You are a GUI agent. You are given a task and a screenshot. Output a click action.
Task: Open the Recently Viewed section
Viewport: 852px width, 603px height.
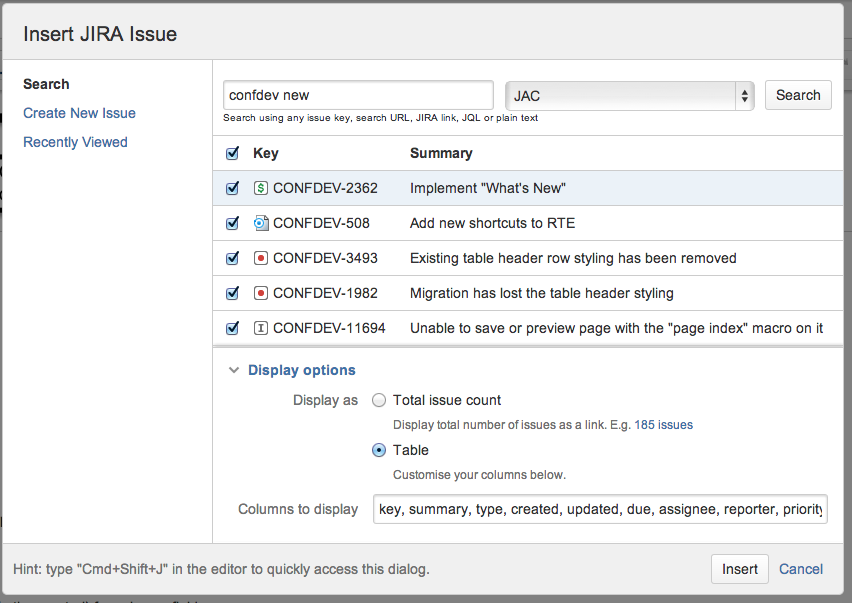(x=75, y=142)
